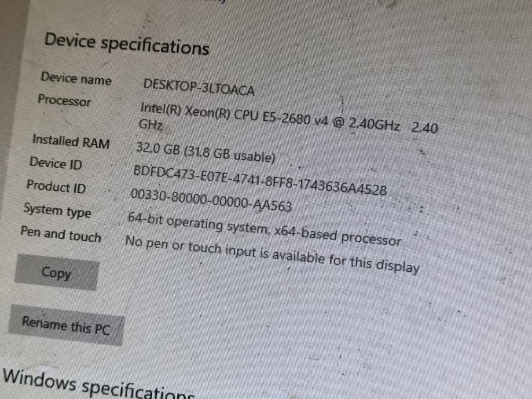Image resolution: width=532 pixels, height=399 pixels.
Task: Click the Processor label
Action: pyautogui.click(x=64, y=101)
